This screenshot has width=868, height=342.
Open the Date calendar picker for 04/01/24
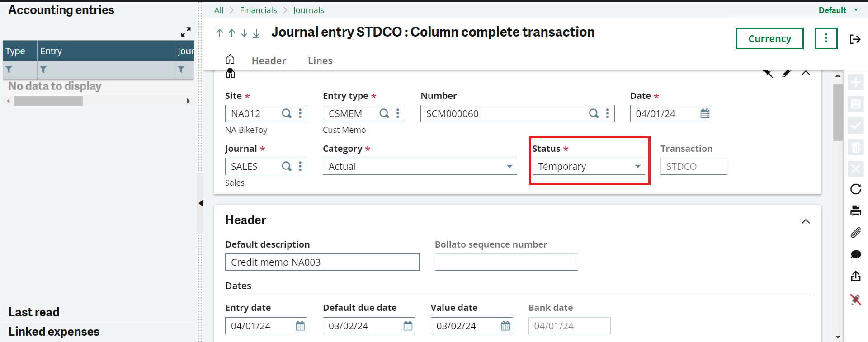tap(704, 113)
